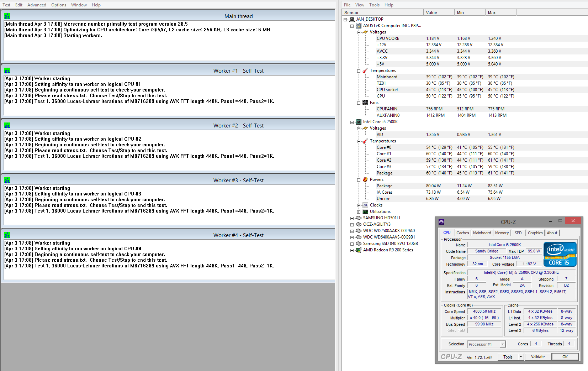Expand the SAMSUNG HD501LJ node
Screen dimensions: 588x371
[x=352, y=218]
